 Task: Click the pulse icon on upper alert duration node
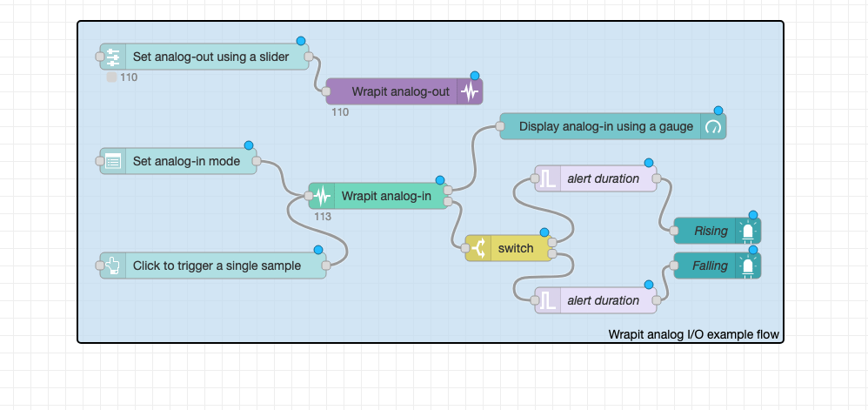coord(548,178)
